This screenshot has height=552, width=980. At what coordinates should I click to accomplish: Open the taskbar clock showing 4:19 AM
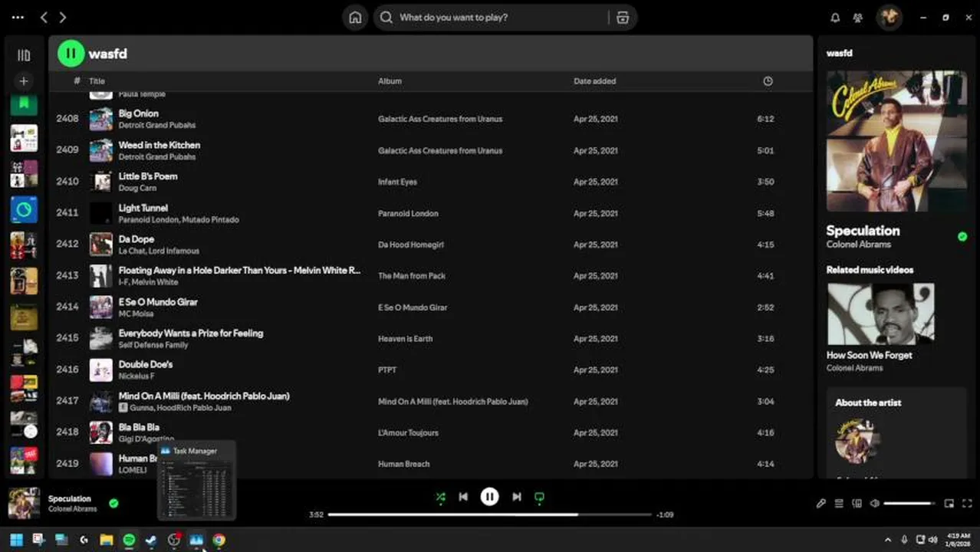coord(959,540)
